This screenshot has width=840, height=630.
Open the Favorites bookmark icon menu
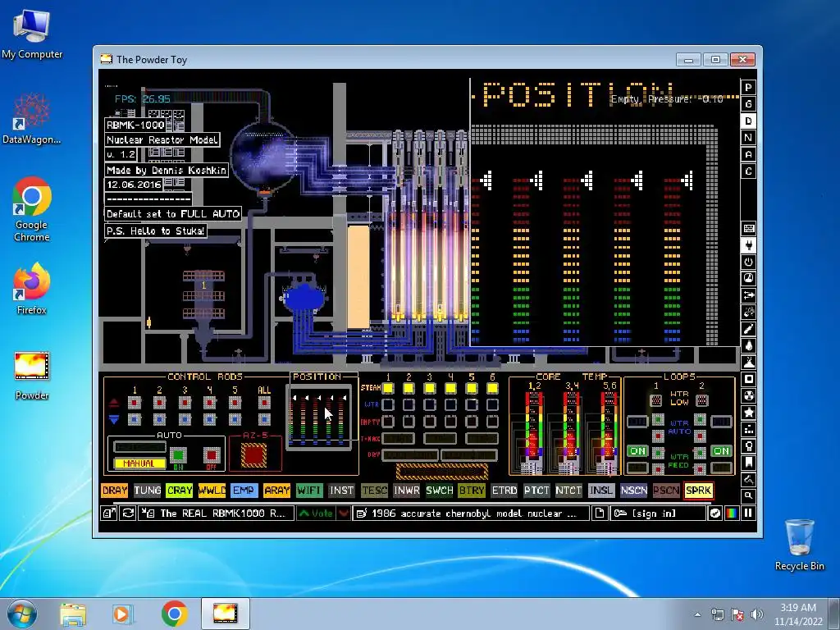pos(748,463)
